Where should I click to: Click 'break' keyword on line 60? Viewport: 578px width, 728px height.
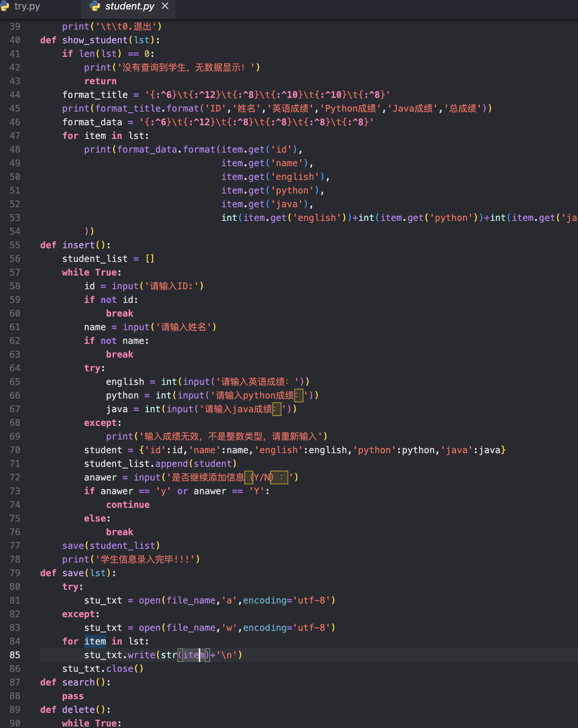(119, 314)
